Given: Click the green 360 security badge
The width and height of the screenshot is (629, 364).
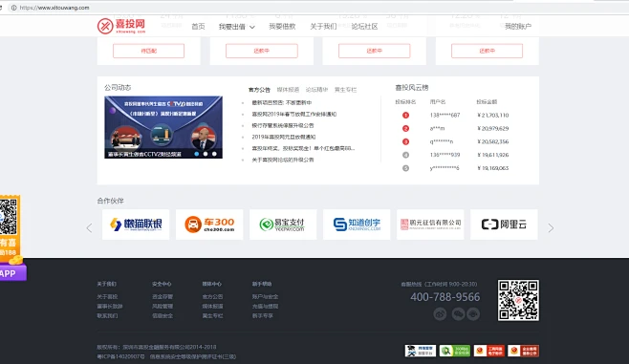Looking at the screenshot, I should click(x=454, y=351).
